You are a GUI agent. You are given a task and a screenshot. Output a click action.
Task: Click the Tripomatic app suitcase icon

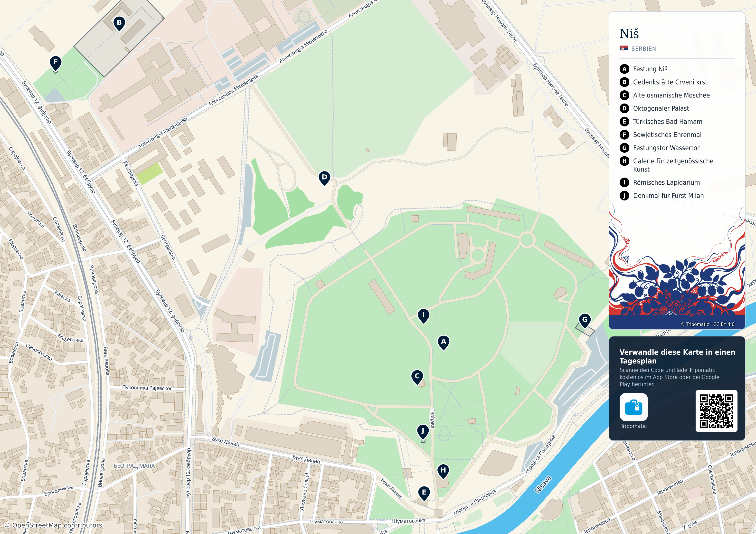pos(633,407)
